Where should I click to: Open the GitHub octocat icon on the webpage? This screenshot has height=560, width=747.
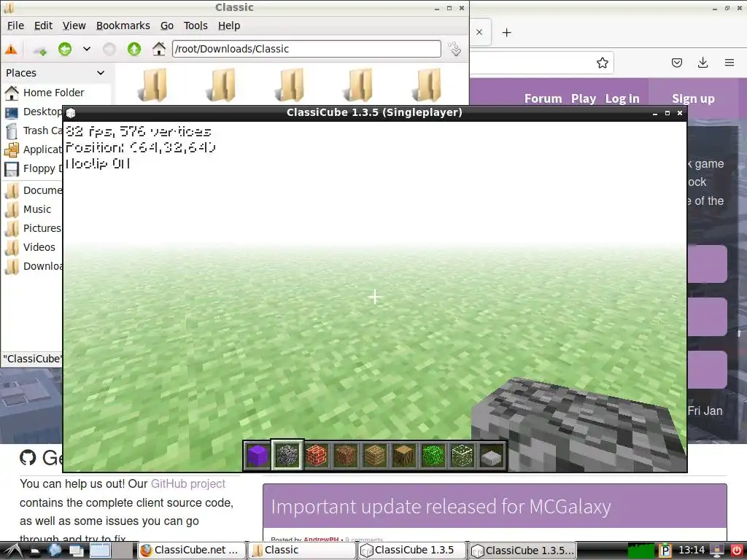point(28,458)
